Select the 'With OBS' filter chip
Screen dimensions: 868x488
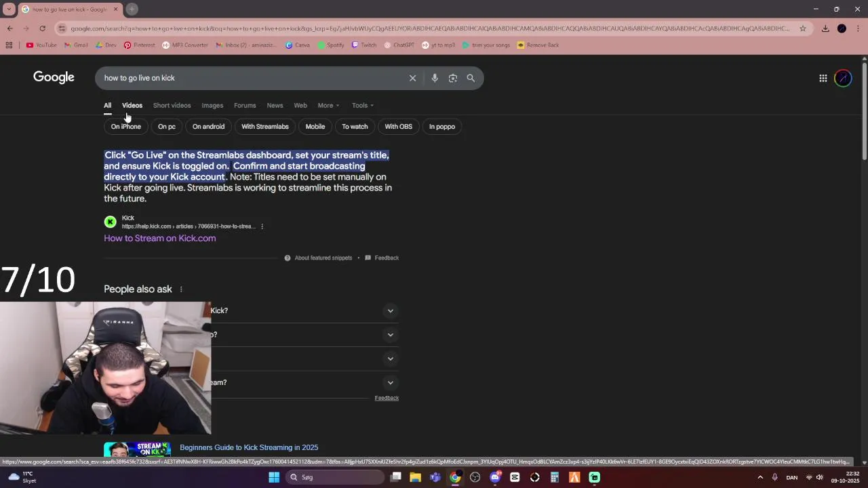399,127
